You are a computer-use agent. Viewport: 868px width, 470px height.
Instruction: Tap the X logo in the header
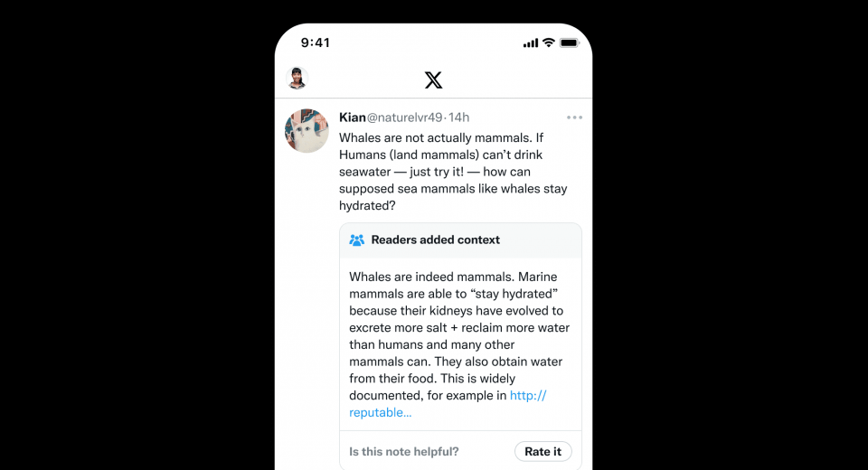pos(433,80)
